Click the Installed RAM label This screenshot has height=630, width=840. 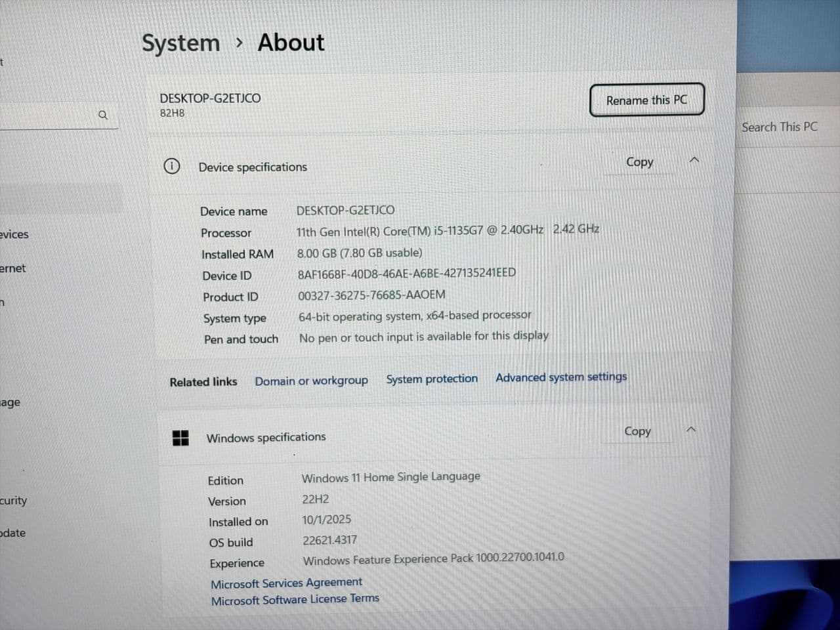(237, 254)
